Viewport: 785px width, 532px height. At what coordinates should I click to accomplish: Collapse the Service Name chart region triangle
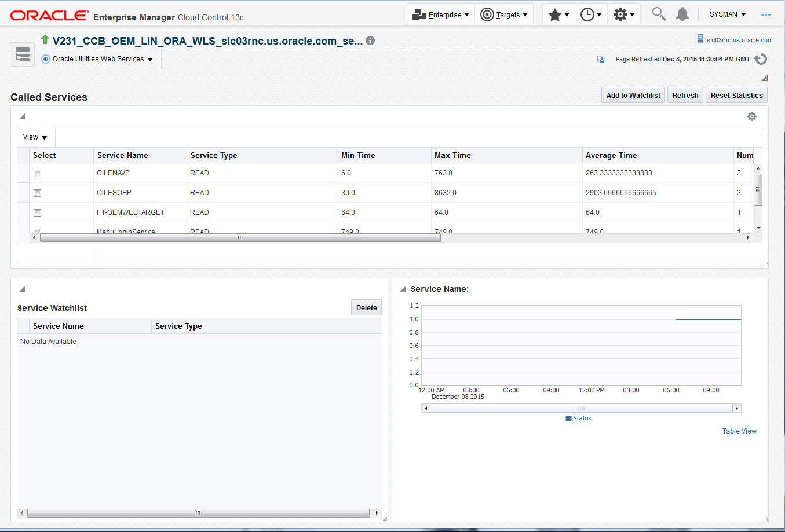(403, 289)
